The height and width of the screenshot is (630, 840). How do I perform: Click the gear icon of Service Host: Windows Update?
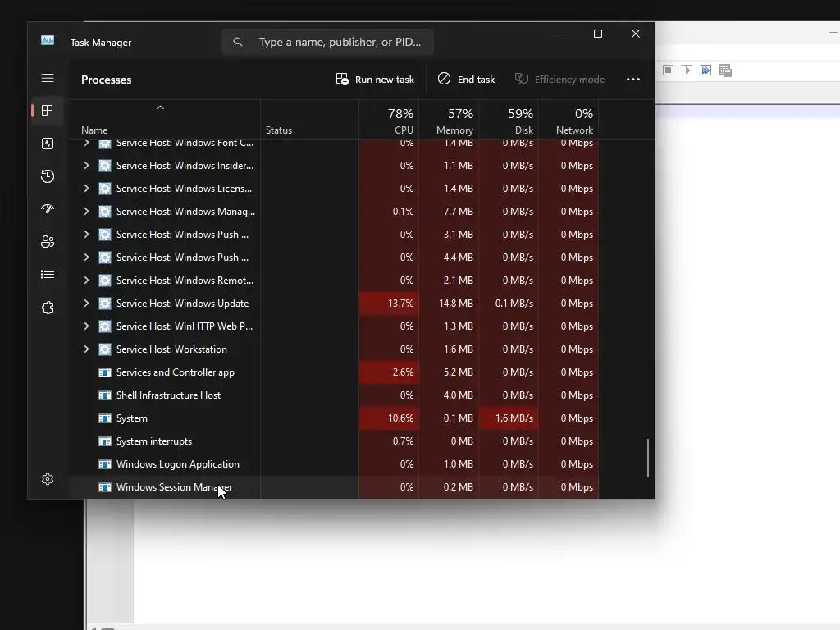pyautogui.click(x=105, y=304)
